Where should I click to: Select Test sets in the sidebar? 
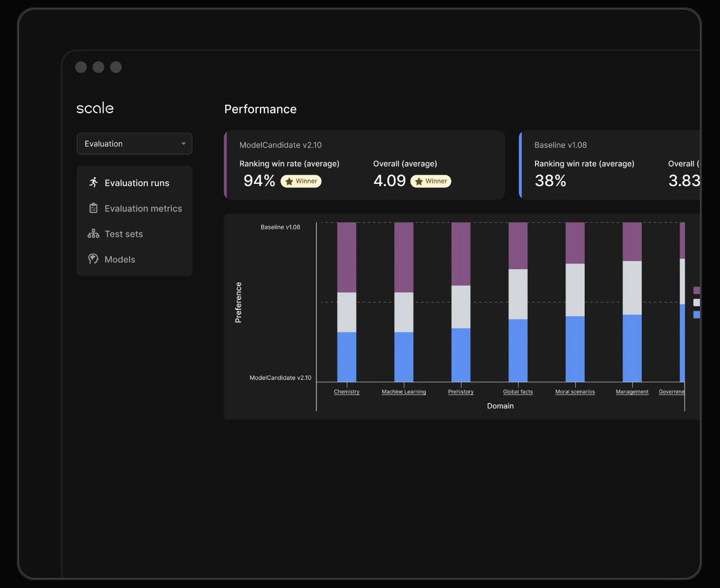pyautogui.click(x=124, y=234)
